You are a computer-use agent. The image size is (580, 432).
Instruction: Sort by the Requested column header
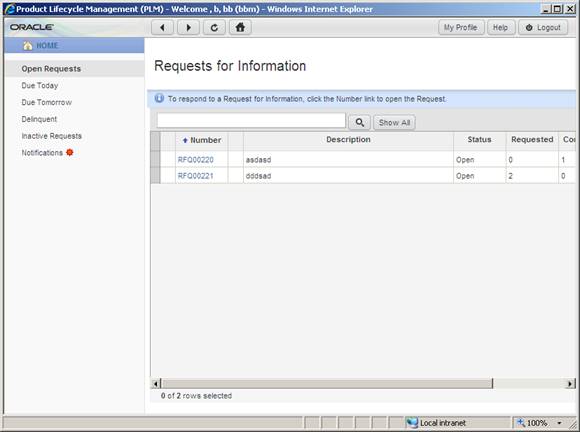click(x=532, y=140)
